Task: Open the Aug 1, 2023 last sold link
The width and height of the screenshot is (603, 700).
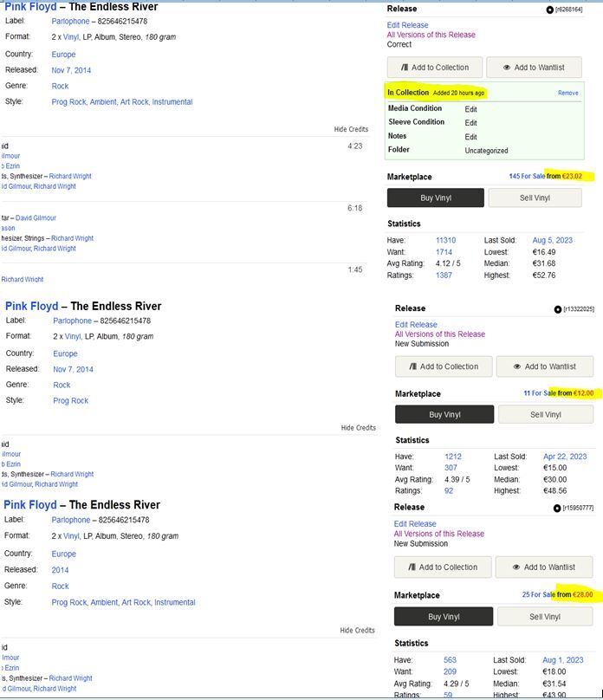Action: coord(562,660)
